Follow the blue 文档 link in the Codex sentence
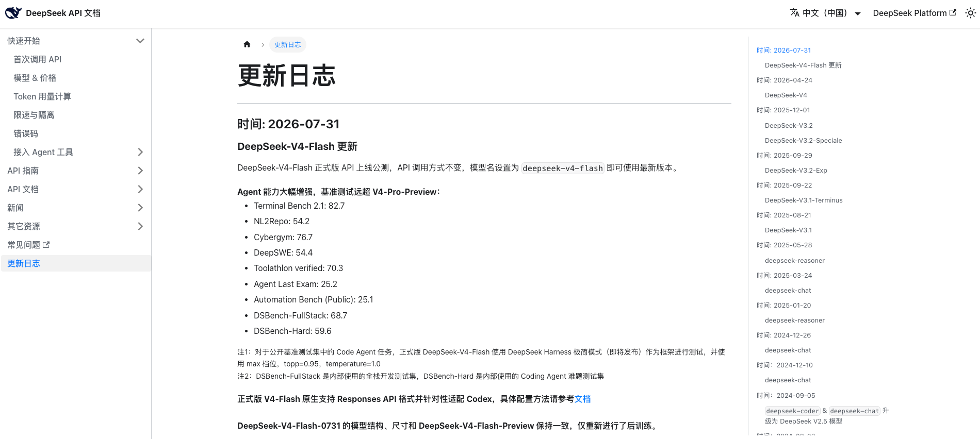980x439 pixels. coord(583,399)
